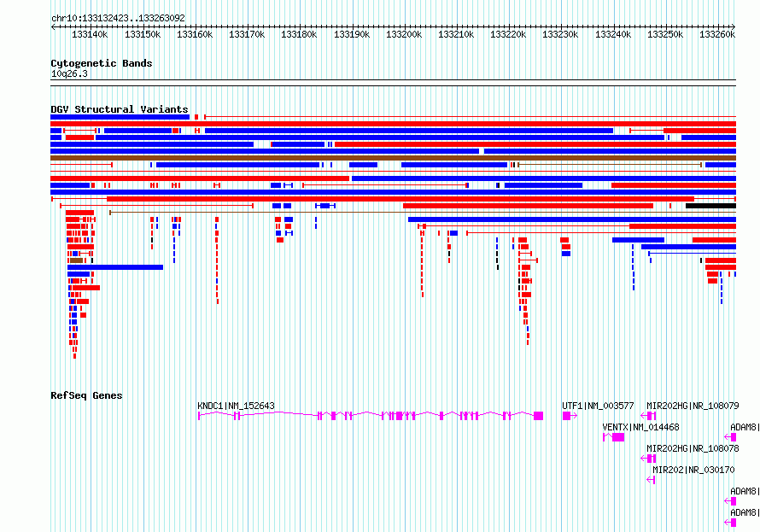Click the 133220k ruler label
The image size is (760, 532).
[508, 34]
